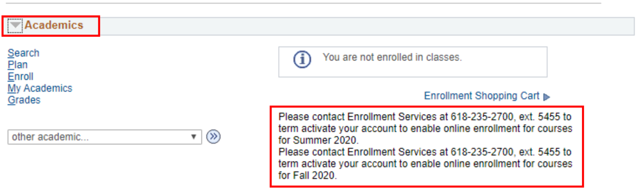Select the Plan link
This screenshot has height=189, width=644.
[18, 64]
